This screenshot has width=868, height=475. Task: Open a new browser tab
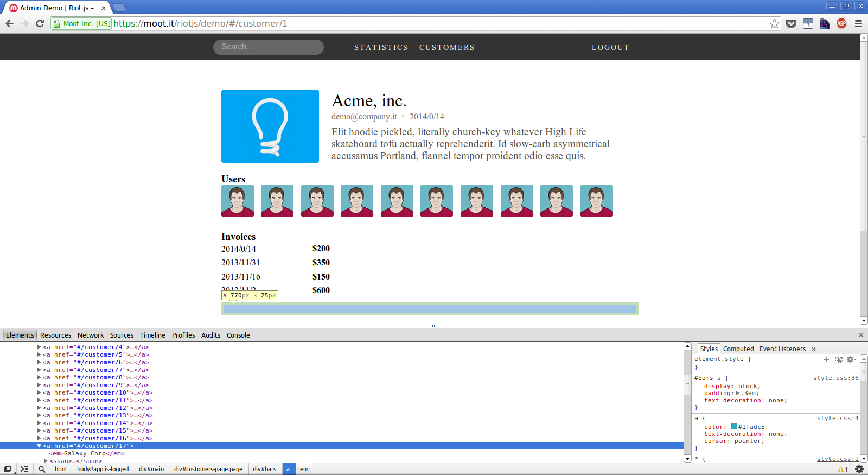119,8
